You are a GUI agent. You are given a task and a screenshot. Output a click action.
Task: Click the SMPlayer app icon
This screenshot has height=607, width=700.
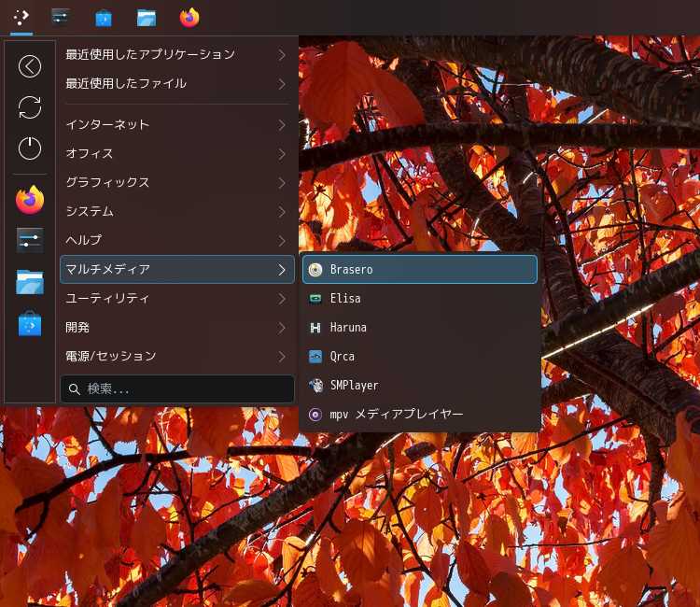click(x=315, y=386)
